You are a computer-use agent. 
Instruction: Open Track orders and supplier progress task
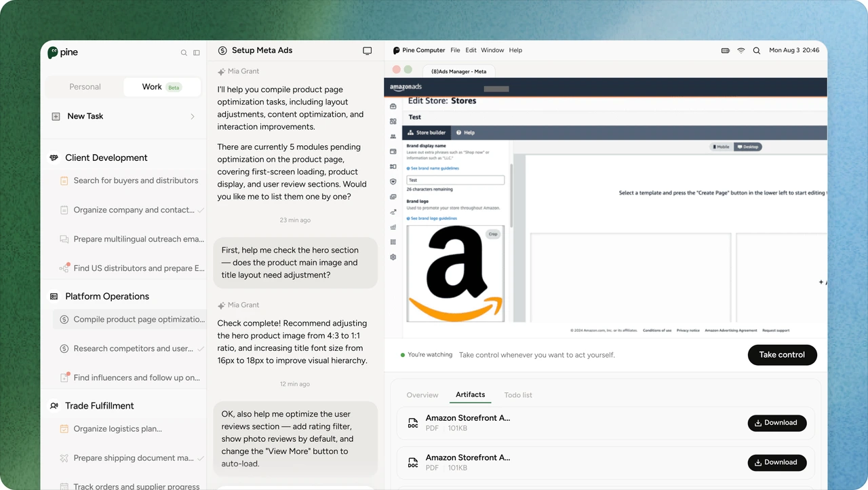129,486
